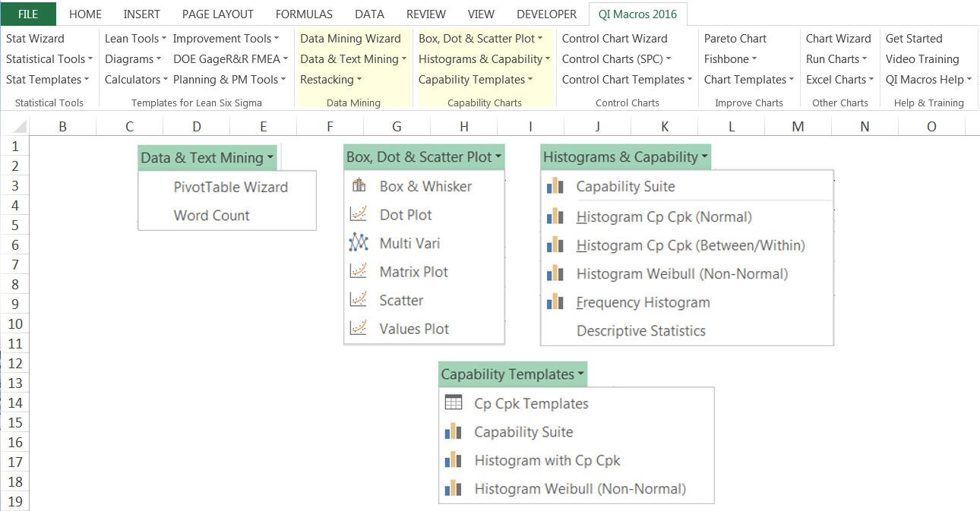This screenshot has width=980, height=511.
Task: Expand Statistical Tools dropdown in ribbon
Action: pos(49,59)
